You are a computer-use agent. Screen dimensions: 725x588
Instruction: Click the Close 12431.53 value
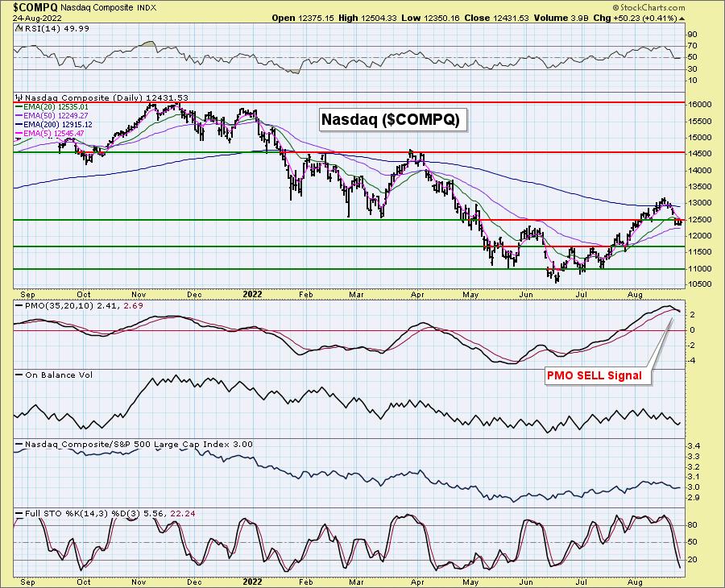[496, 18]
